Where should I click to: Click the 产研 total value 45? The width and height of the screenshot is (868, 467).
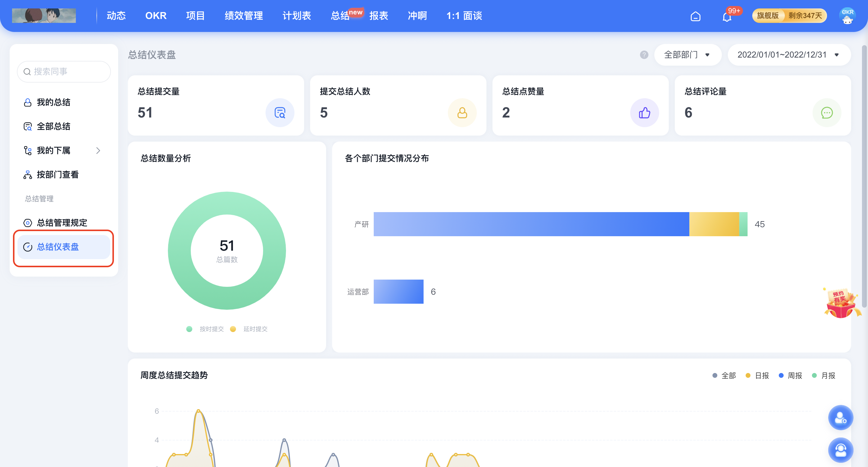[759, 224]
